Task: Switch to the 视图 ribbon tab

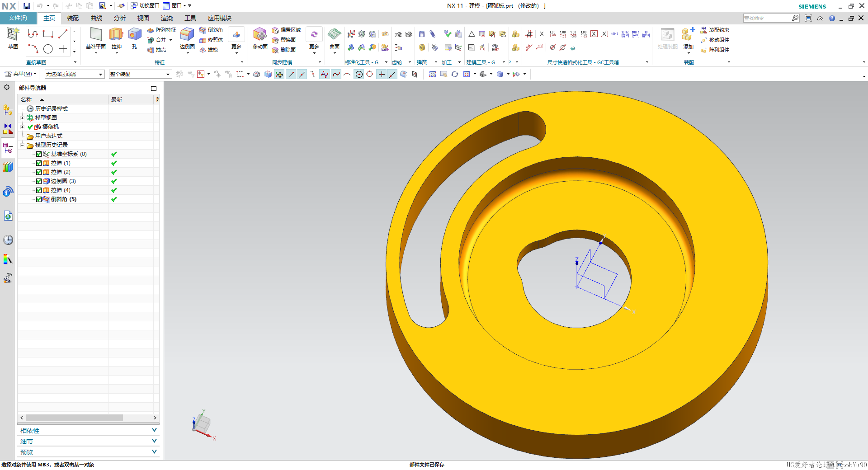Action: pos(143,18)
